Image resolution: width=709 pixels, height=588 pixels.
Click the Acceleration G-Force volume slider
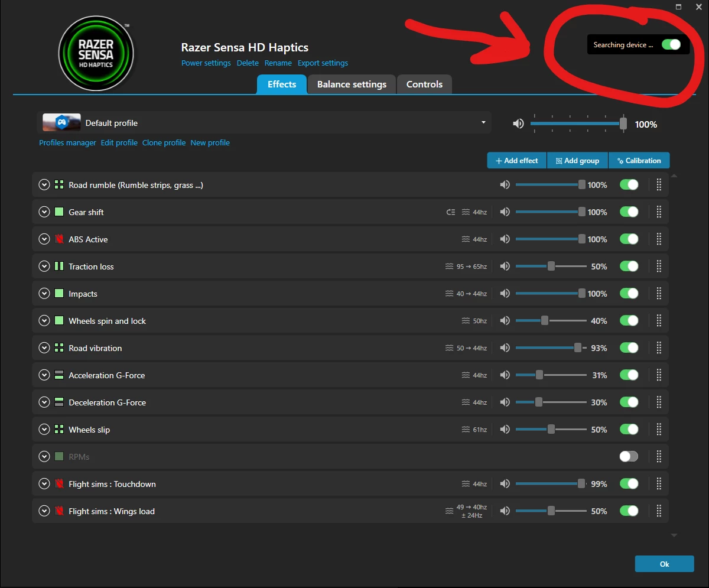click(x=551, y=375)
